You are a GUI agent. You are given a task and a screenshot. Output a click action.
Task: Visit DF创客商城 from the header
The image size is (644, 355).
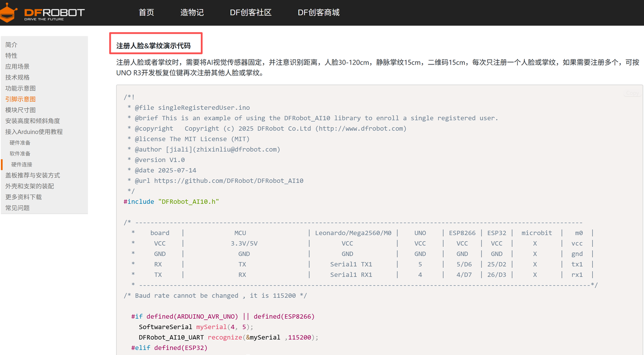pyautogui.click(x=318, y=13)
